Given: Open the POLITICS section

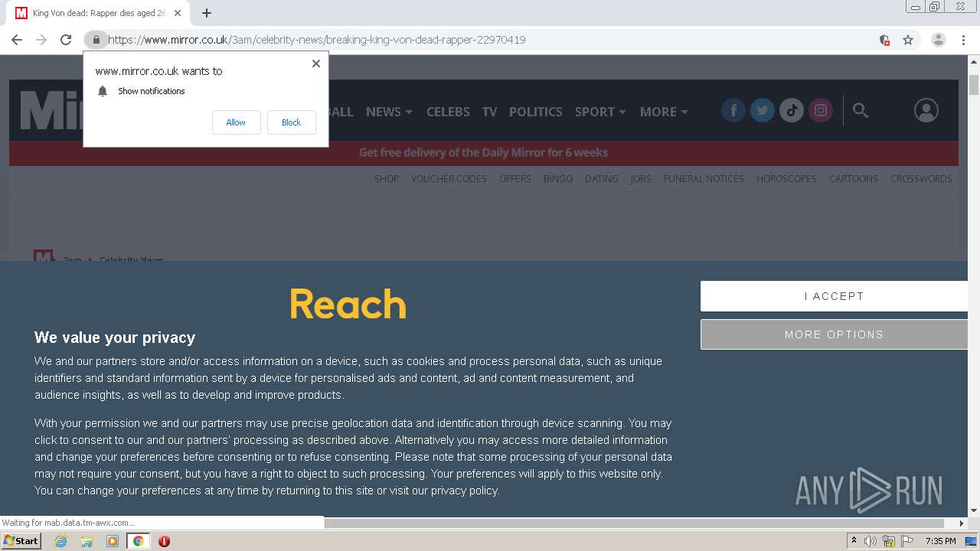Looking at the screenshot, I should coord(536,112).
